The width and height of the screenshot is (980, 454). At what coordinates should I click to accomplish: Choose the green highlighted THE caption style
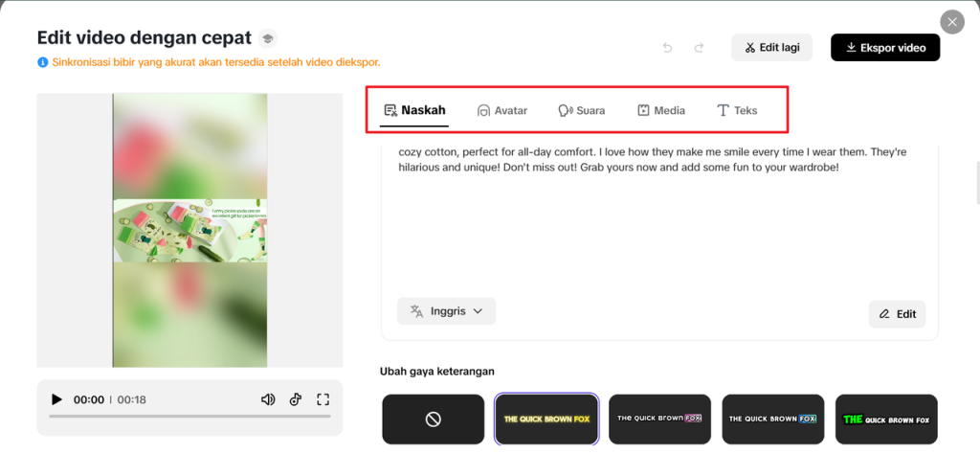pos(886,419)
